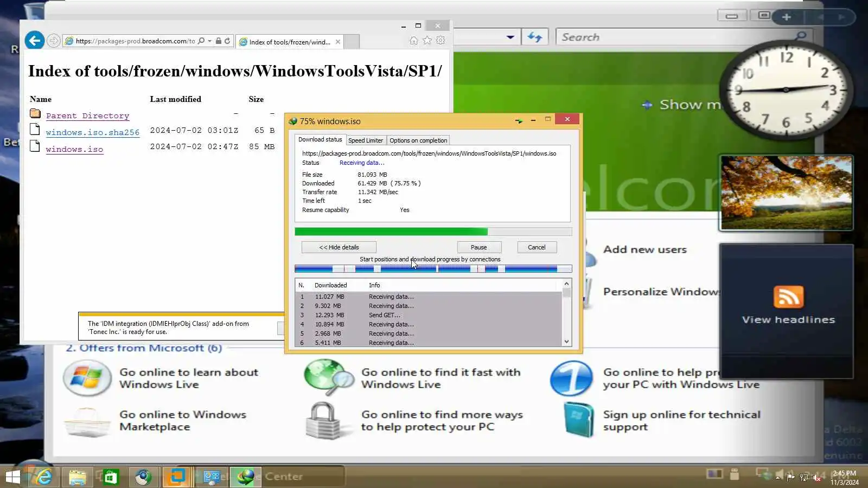Screen dimensions: 868x488
Task: Click the Windows Marketplace basket icon
Action: pyautogui.click(x=87, y=423)
